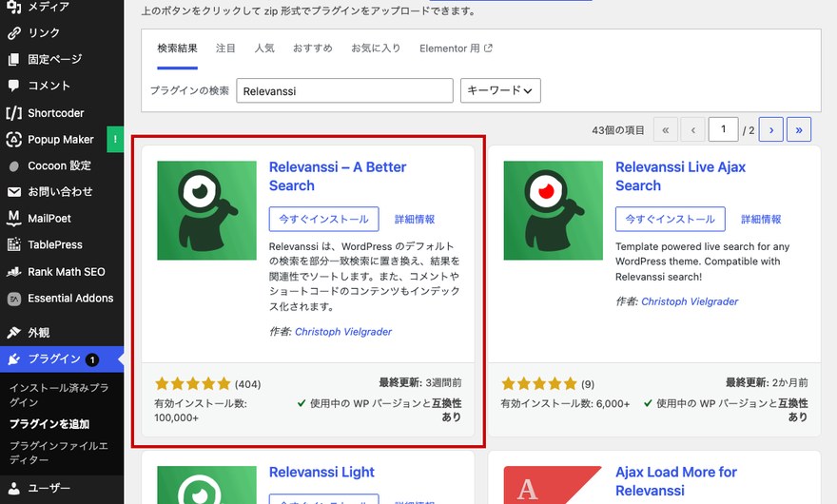Click the Shortcoder bracket icon
The height and width of the screenshot is (504, 837).
pos(14,112)
